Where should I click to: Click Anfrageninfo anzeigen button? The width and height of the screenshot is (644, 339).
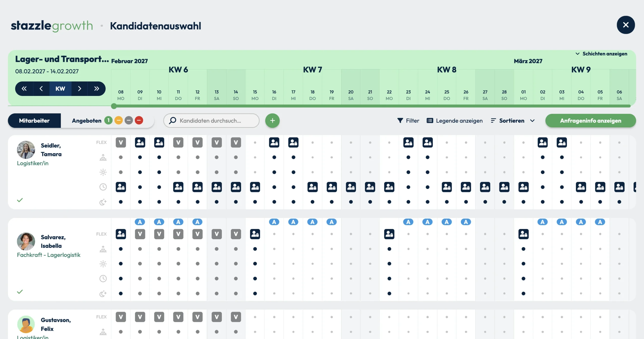pyautogui.click(x=590, y=121)
